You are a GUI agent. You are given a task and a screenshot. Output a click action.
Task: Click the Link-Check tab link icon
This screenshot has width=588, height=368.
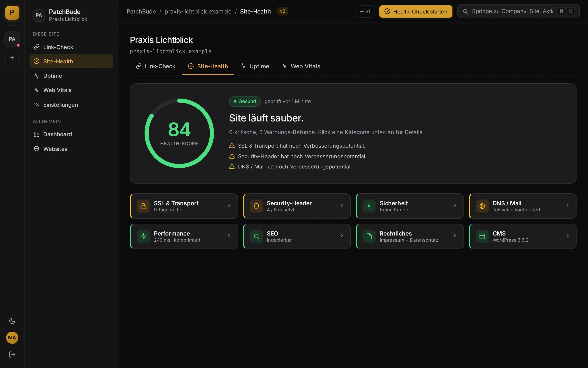coord(138,66)
